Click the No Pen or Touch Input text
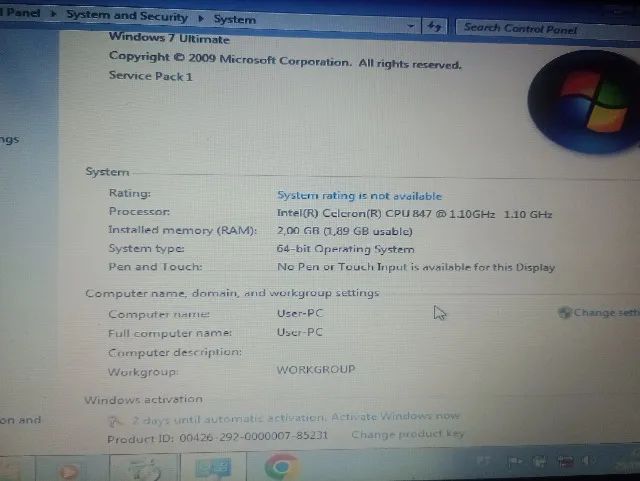 [416, 267]
